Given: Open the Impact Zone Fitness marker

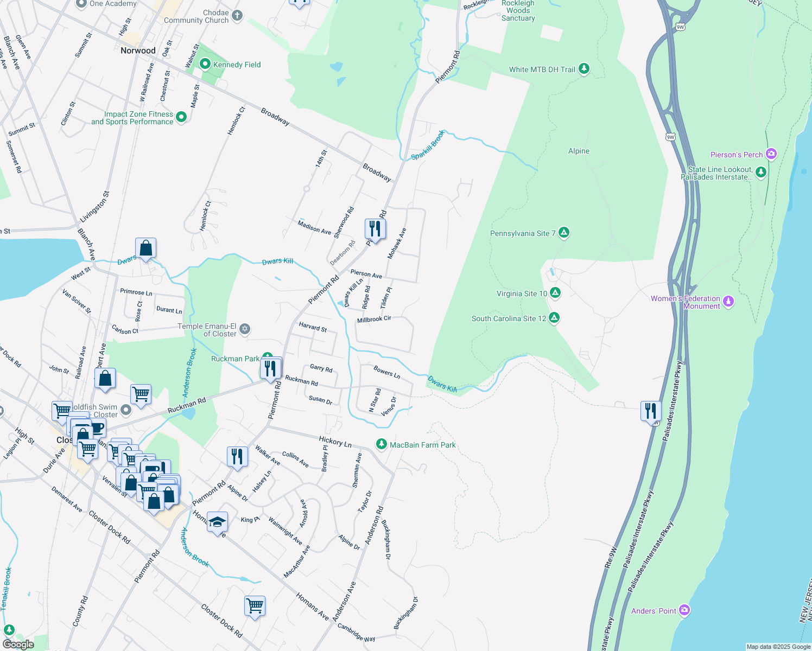Looking at the screenshot, I should coord(181,117).
